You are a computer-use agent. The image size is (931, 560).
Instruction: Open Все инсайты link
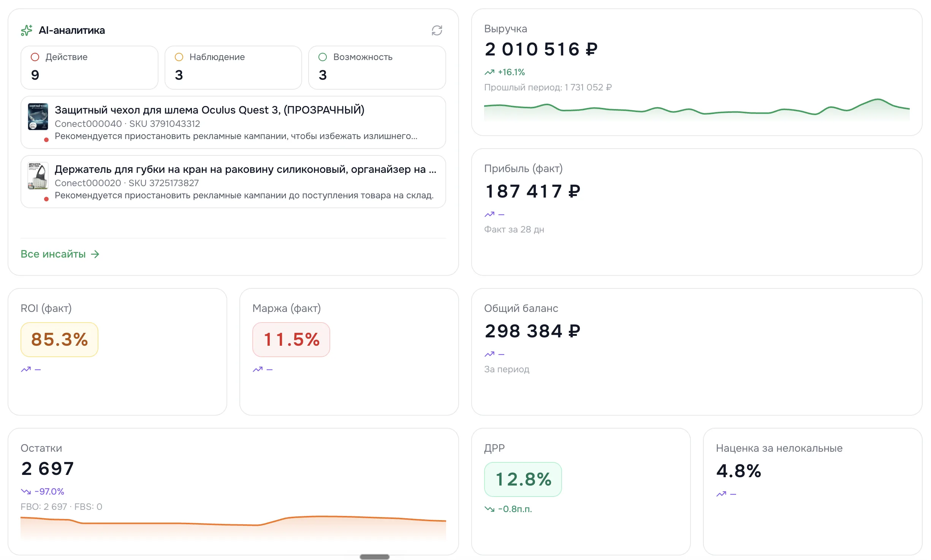coord(60,254)
